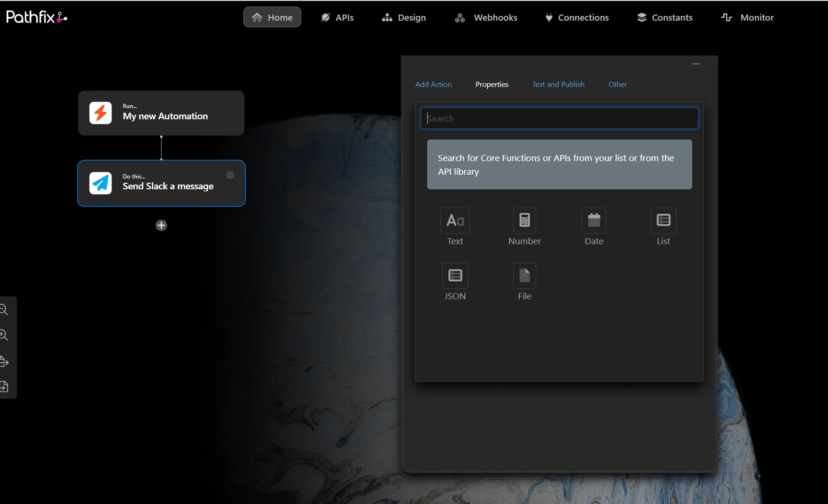Choose the List core function
This screenshot has width=828, height=504.
(x=664, y=227)
